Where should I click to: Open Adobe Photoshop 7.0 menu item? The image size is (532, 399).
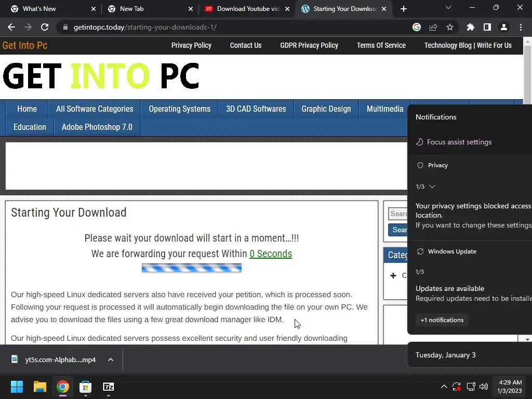(x=97, y=127)
